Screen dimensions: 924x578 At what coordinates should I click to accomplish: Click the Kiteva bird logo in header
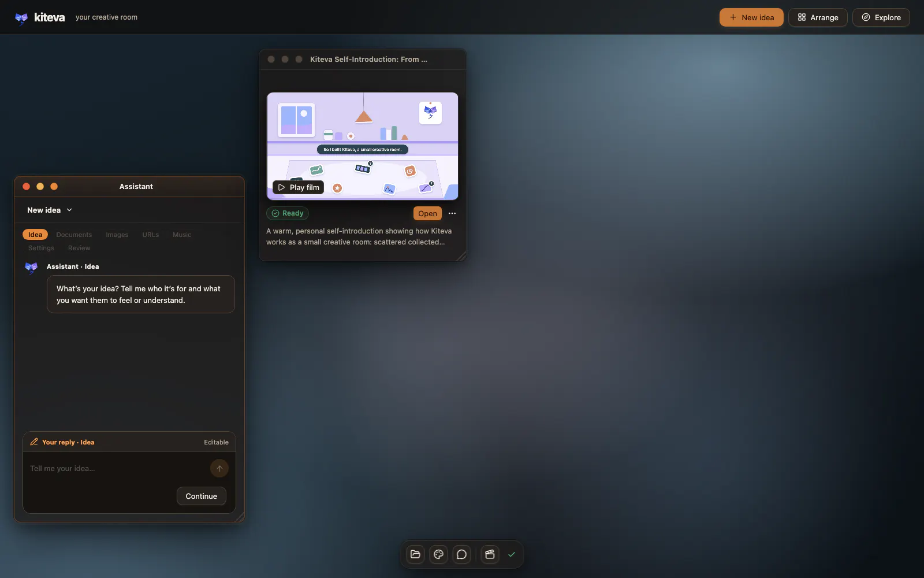click(21, 18)
